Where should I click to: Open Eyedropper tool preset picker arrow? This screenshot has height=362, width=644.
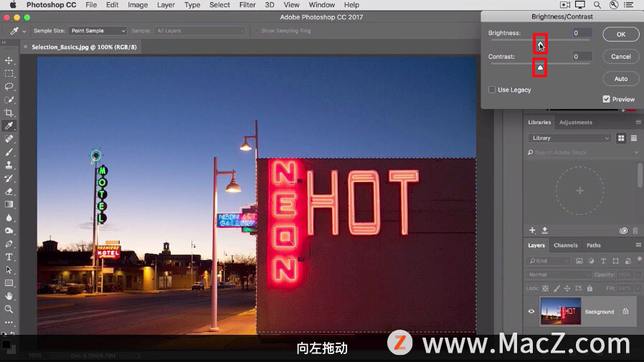pyautogui.click(x=24, y=32)
